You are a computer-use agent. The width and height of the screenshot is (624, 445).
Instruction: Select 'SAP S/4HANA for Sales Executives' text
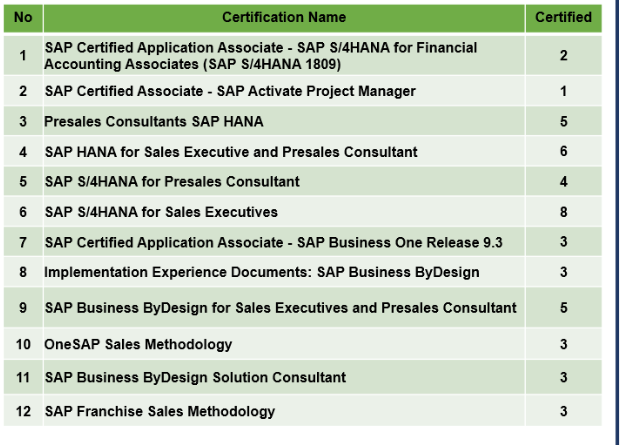(161, 212)
